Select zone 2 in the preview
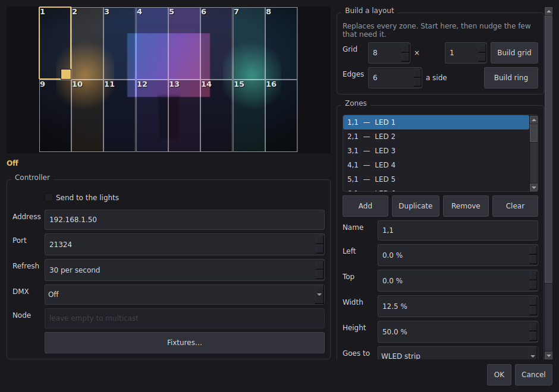The image size is (559, 392). (x=87, y=43)
